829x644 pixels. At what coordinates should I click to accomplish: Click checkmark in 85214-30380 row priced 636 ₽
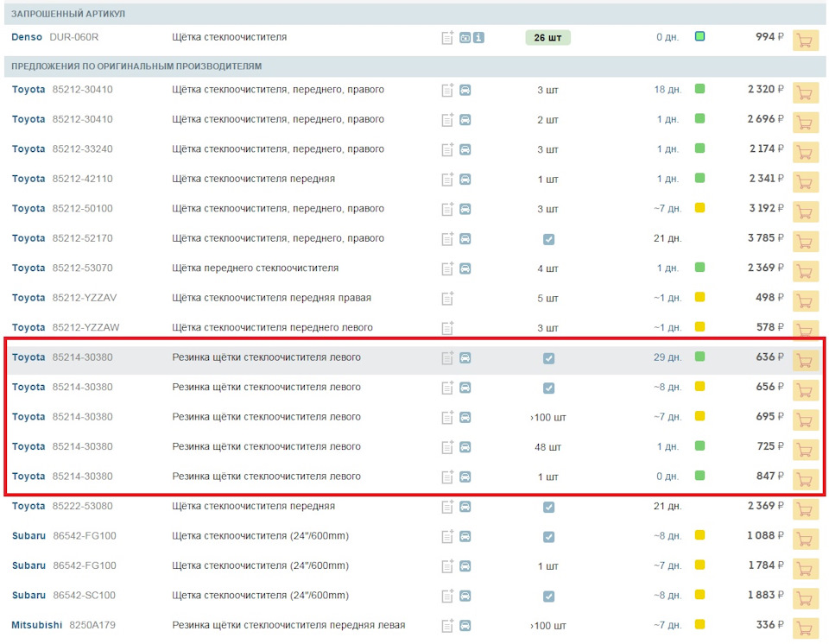pyautogui.click(x=549, y=358)
